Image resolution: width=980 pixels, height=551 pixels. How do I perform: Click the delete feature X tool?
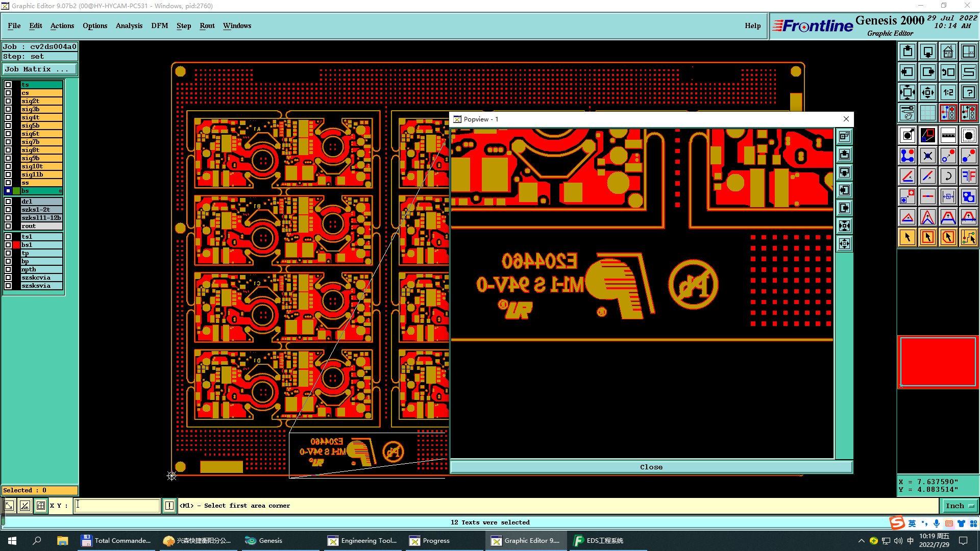click(x=927, y=156)
